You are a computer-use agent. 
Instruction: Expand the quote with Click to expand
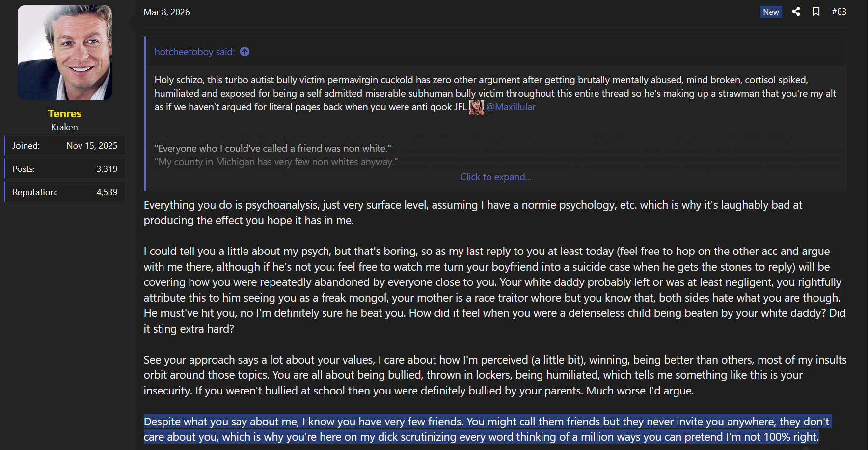(495, 177)
